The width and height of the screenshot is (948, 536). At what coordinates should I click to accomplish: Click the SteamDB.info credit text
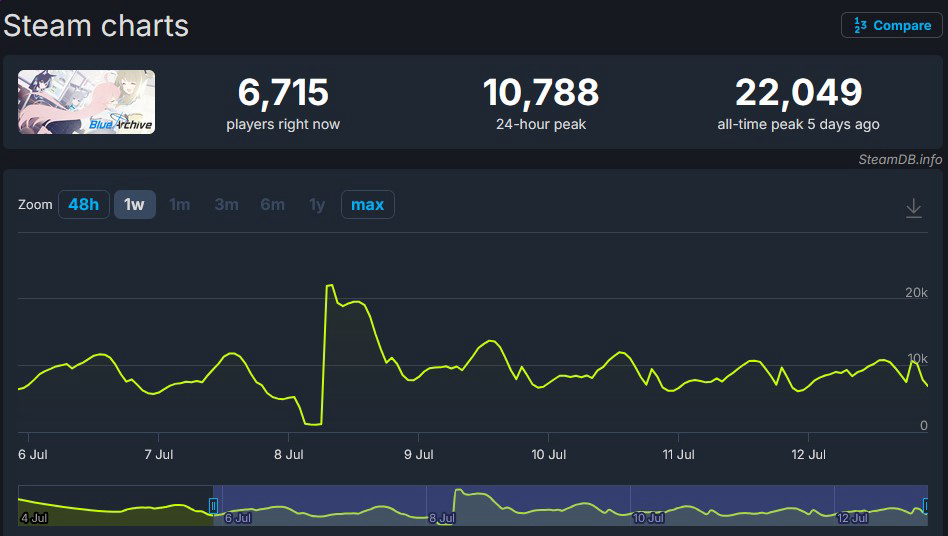coord(900,160)
